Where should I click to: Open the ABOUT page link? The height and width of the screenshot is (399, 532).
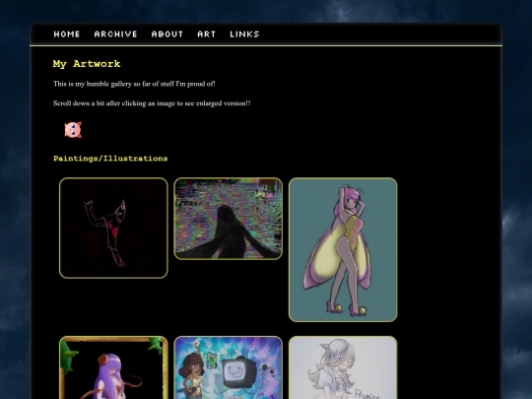click(167, 34)
